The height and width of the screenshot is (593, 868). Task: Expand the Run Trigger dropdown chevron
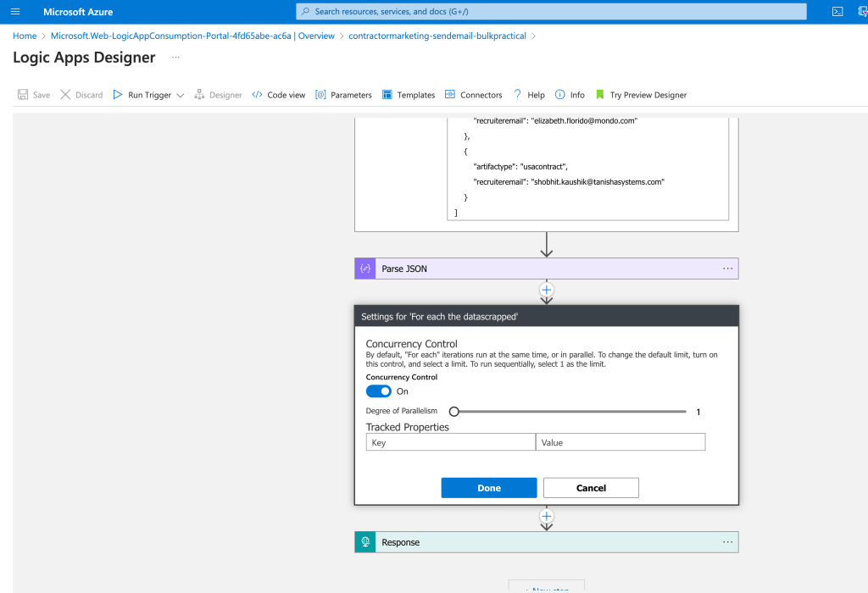click(x=180, y=95)
